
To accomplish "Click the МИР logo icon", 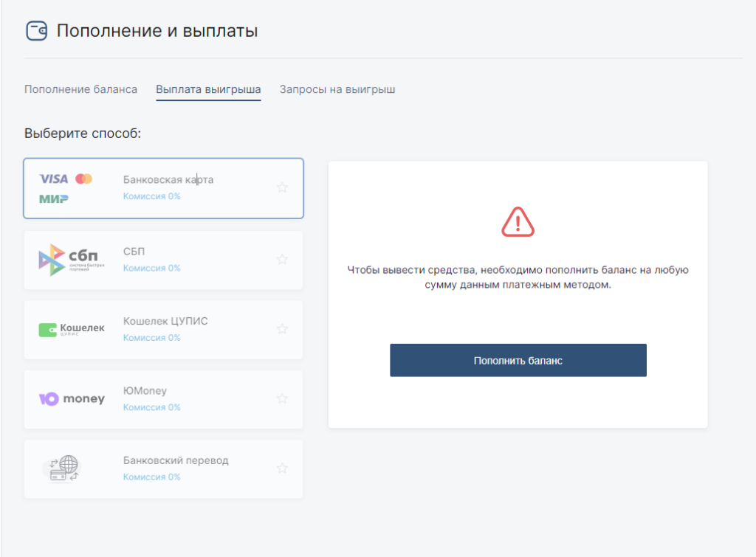I will click(x=53, y=198).
